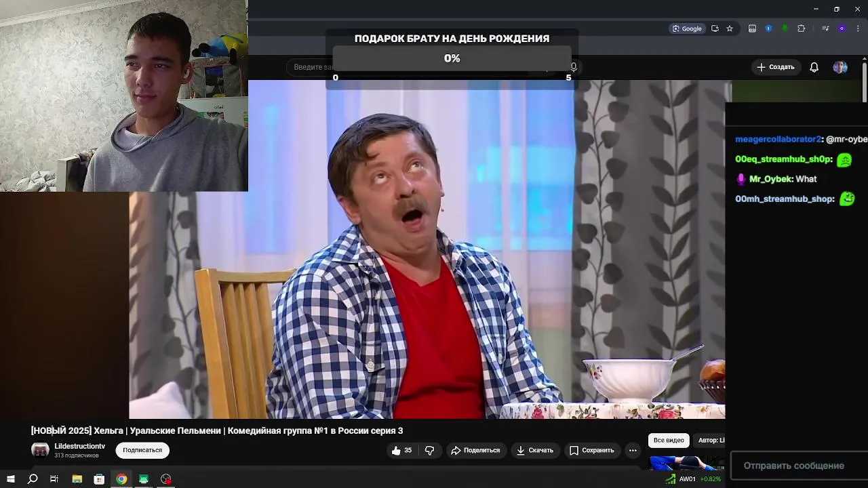Open the three-dot more actions menu under video
Viewport: 868px width, 488px height.
point(633,450)
